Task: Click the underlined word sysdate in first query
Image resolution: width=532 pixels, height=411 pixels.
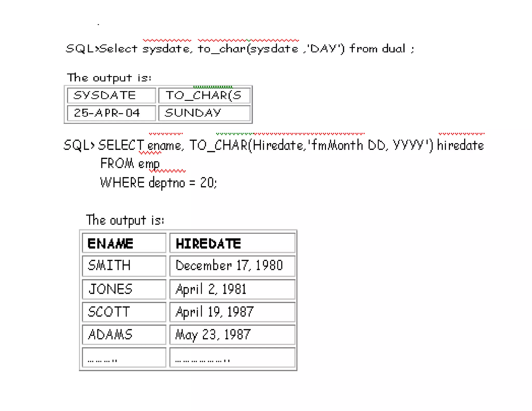Action: pyautogui.click(x=166, y=49)
